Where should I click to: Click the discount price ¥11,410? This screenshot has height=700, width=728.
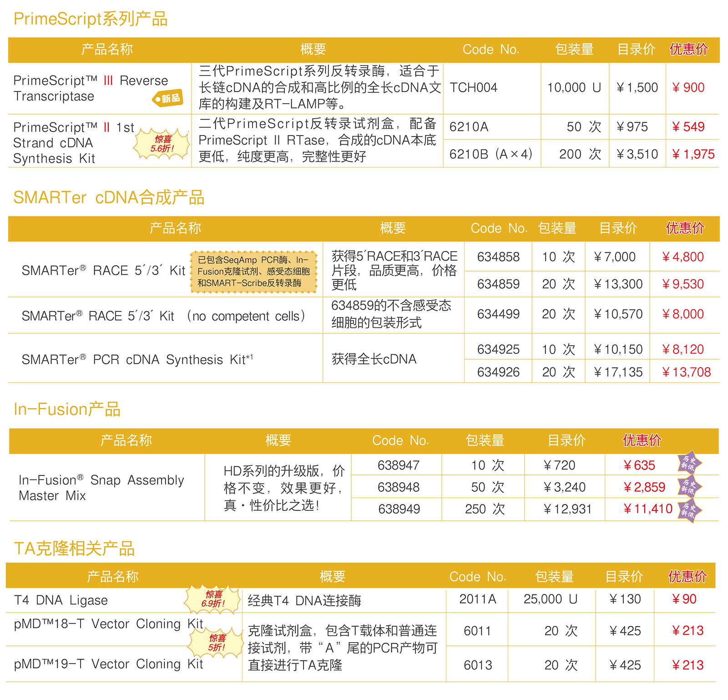click(x=648, y=509)
